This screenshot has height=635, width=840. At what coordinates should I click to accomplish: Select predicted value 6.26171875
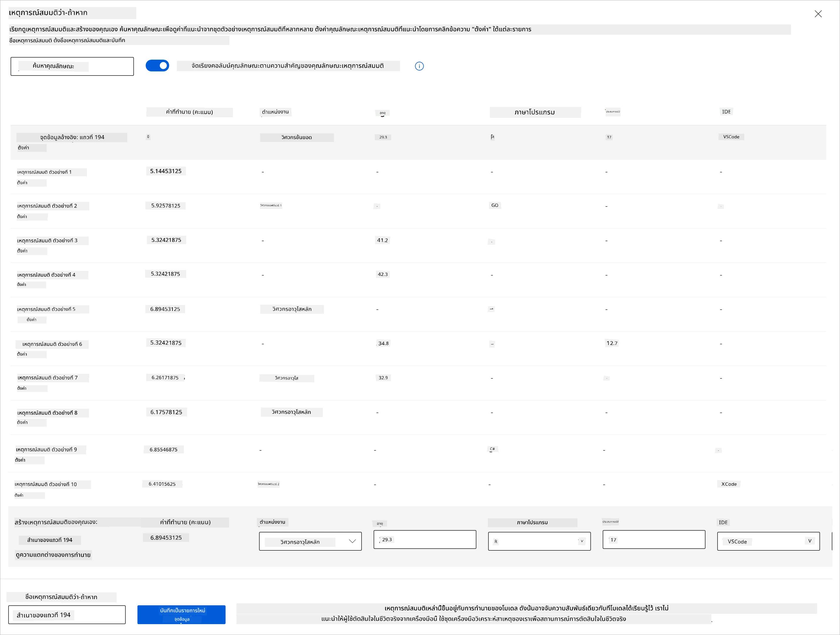[x=165, y=377]
